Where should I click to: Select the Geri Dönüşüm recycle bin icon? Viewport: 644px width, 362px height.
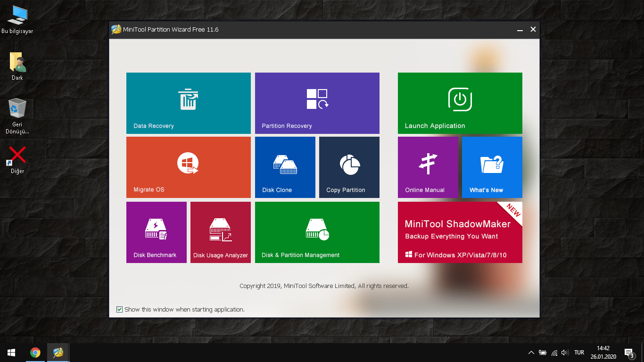pos(17,116)
